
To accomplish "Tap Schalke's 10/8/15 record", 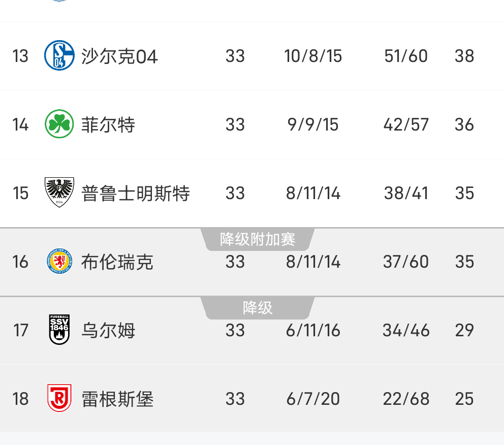I will pos(313,56).
